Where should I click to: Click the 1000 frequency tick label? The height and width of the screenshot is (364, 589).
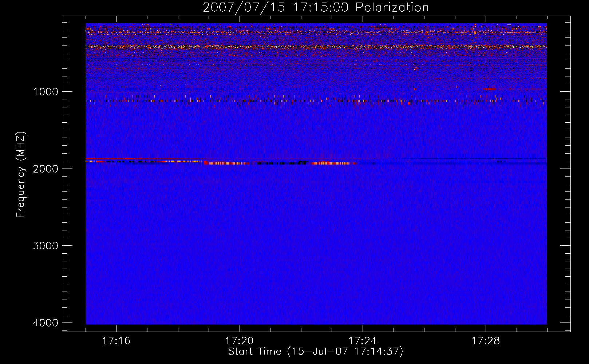point(46,91)
